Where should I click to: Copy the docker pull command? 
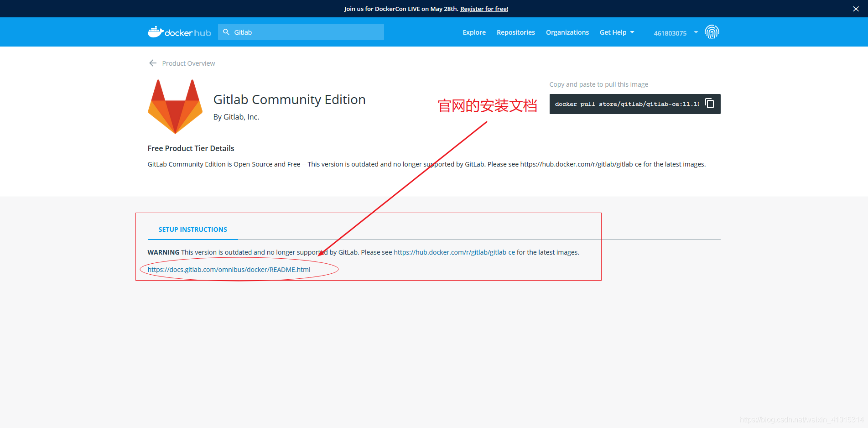coord(710,103)
